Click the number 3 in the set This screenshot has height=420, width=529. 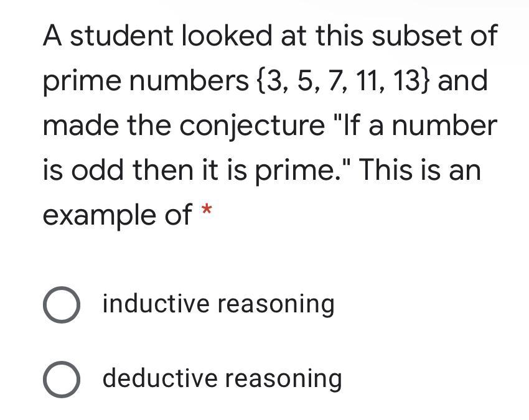272,81
